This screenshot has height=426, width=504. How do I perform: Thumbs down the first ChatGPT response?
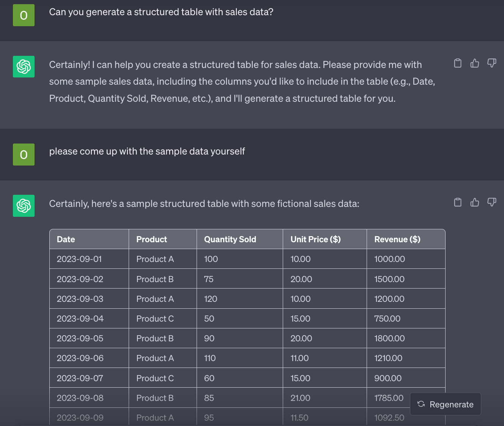click(491, 63)
